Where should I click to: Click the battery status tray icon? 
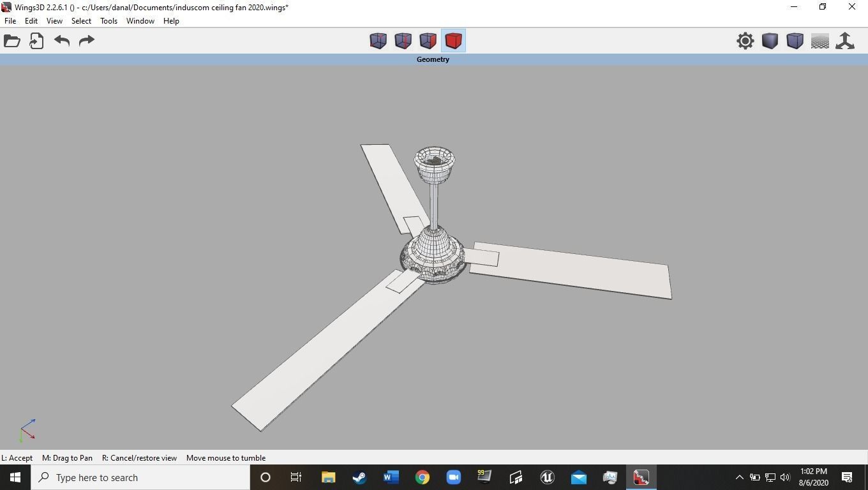[x=754, y=477]
